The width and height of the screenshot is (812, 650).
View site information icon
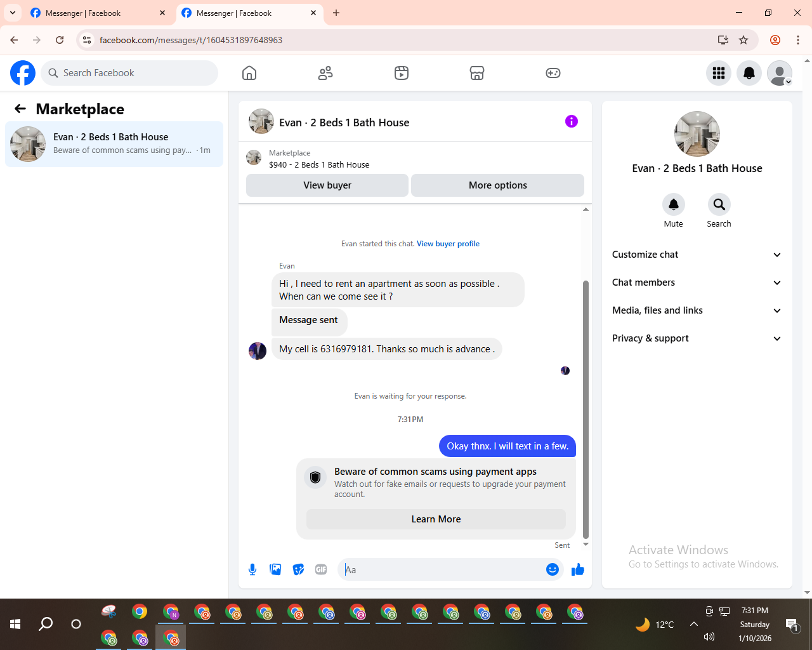(87, 40)
